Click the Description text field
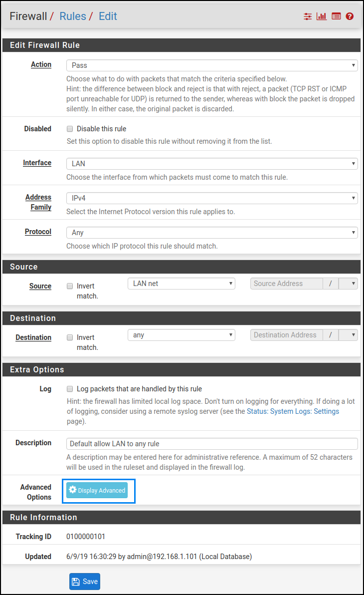This screenshot has height=595, width=364. click(x=212, y=444)
